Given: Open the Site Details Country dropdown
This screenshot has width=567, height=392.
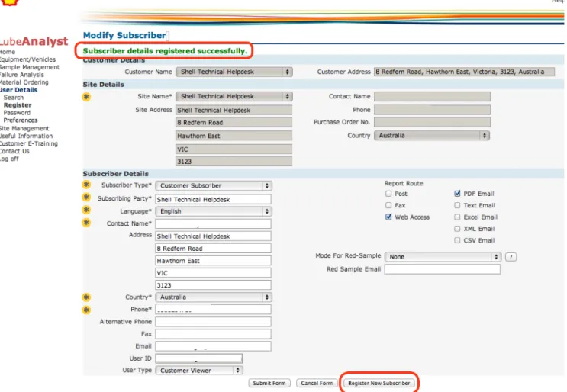Looking at the screenshot, I should coord(432,136).
